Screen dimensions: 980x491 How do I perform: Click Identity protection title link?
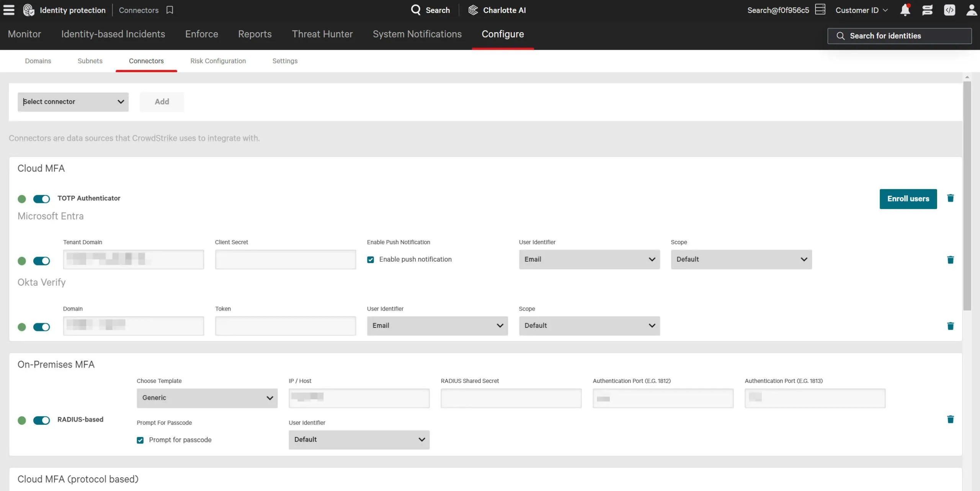point(73,10)
